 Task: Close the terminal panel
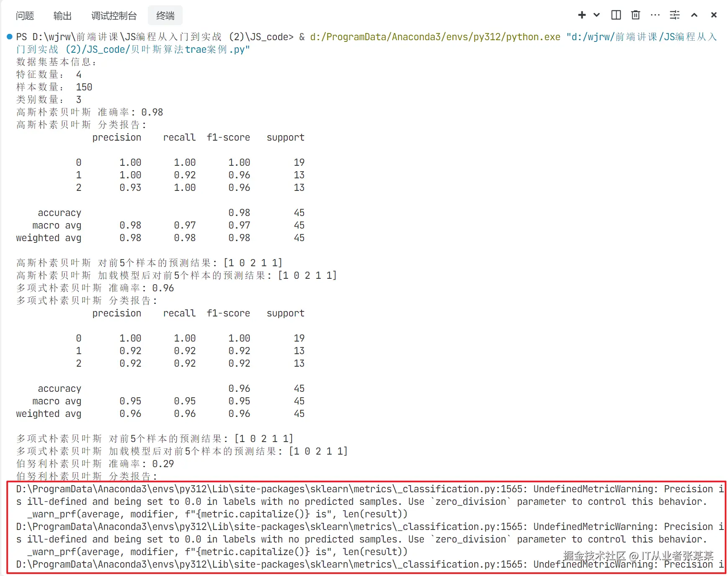coord(714,15)
